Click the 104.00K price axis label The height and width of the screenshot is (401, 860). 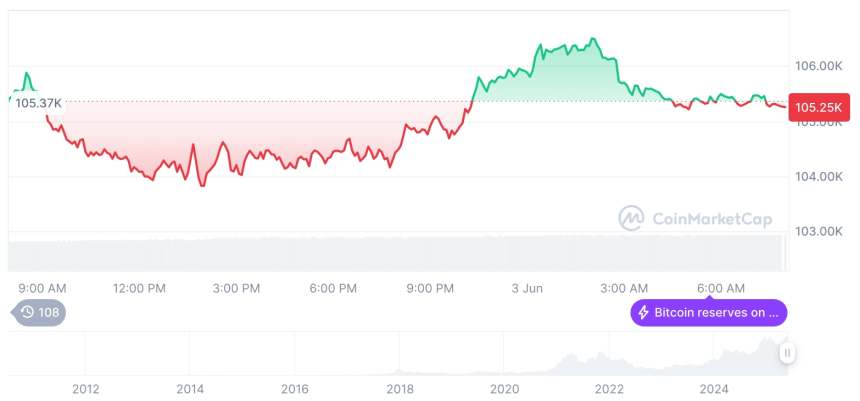click(x=817, y=176)
